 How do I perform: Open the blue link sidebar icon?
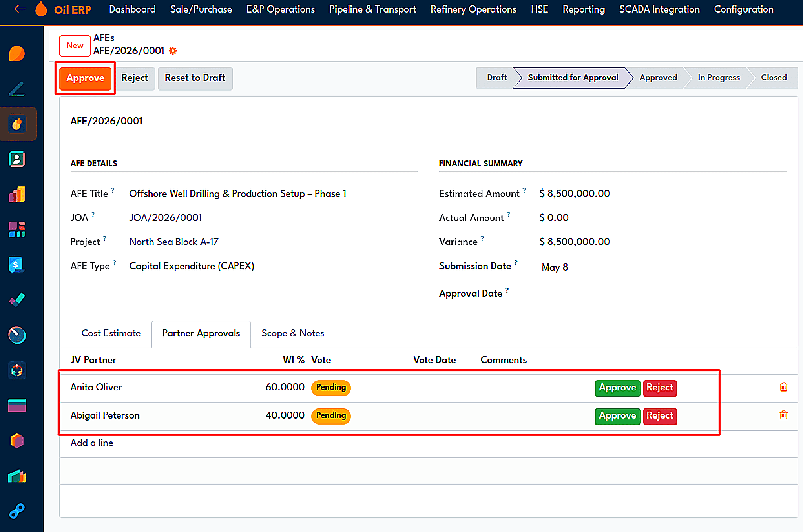(17, 511)
